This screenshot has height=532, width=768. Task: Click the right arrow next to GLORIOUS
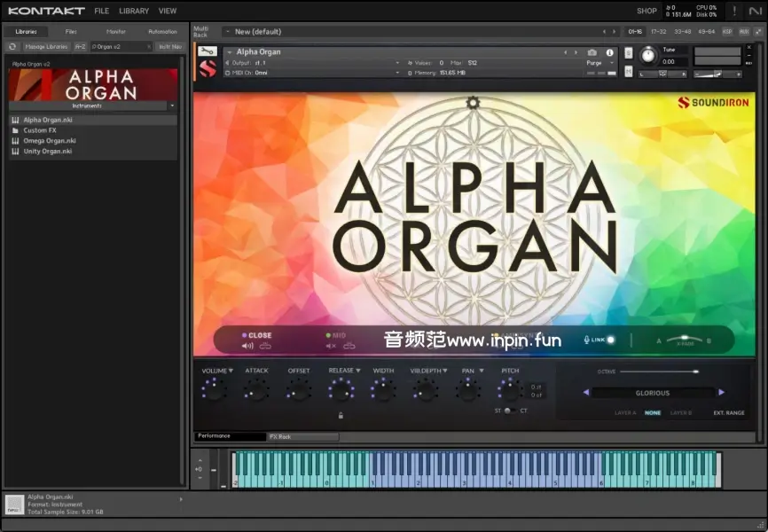(x=721, y=392)
